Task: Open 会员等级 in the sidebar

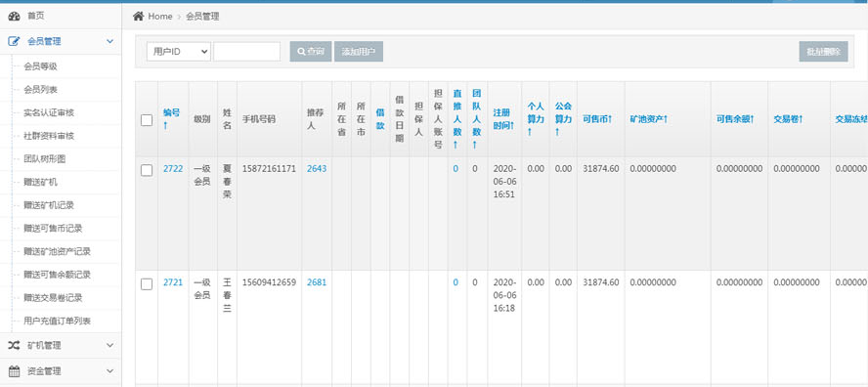Action: coord(40,66)
